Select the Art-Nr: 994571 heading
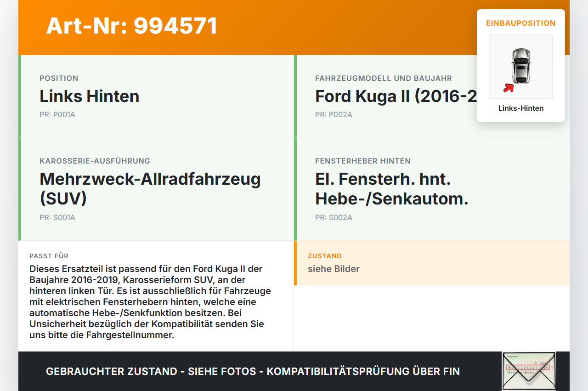Image resolution: width=588 pixels, height=391 pixels. 132,26
